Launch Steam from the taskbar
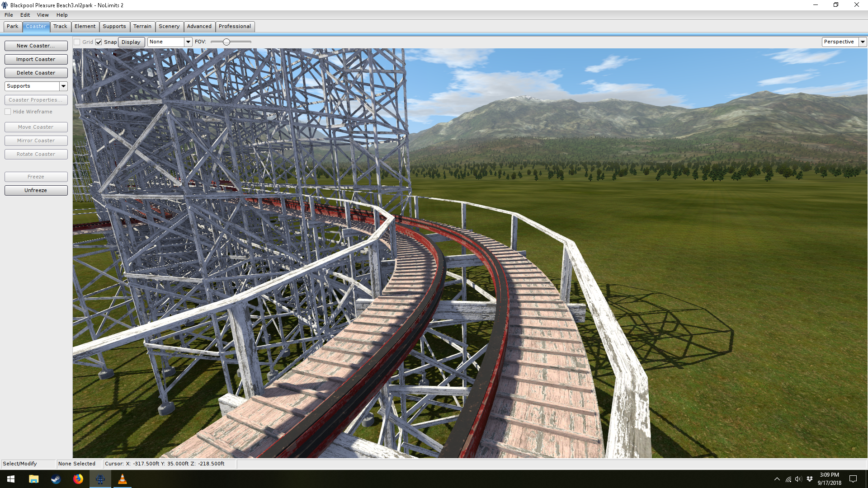The width and height of the screenshot is (868, 488). [56, 479]
